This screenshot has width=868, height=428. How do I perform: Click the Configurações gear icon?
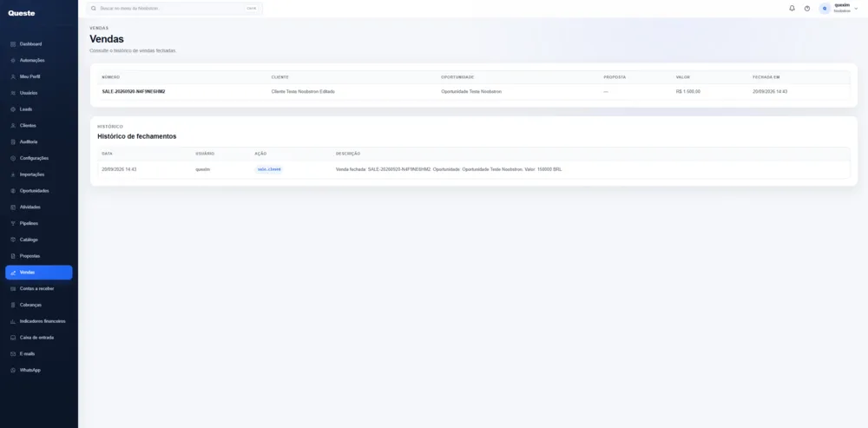tap(13, 158)
